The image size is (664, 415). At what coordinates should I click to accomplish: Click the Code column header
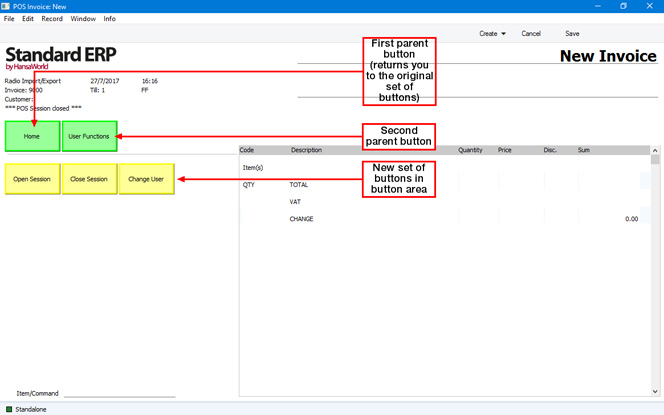(x=247, y=150)
